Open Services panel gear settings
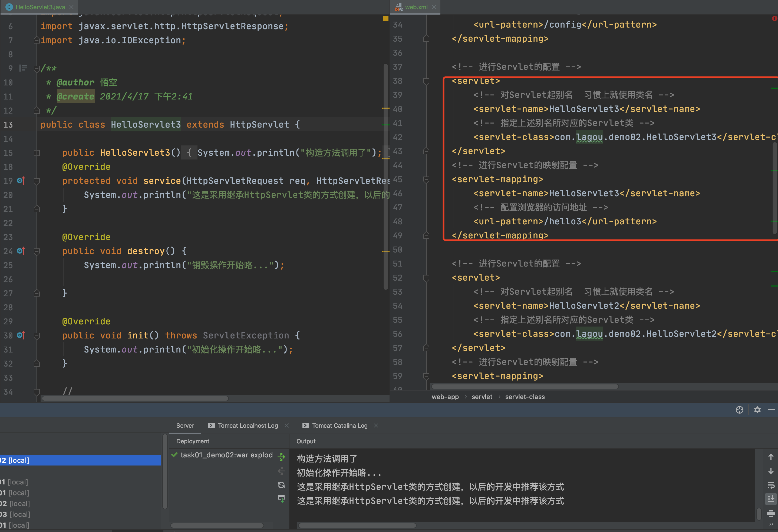The image size is (778, 532). (757, 410)
